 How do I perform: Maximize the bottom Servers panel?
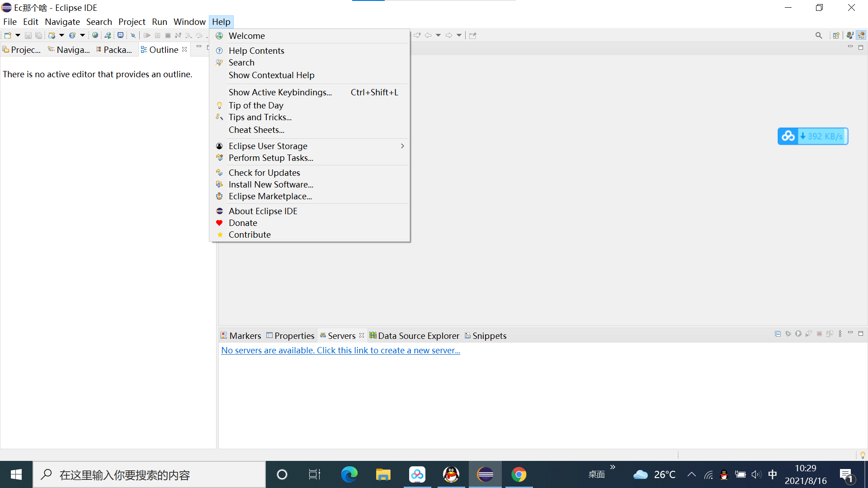pyautogui.click(x=861, y=333)
